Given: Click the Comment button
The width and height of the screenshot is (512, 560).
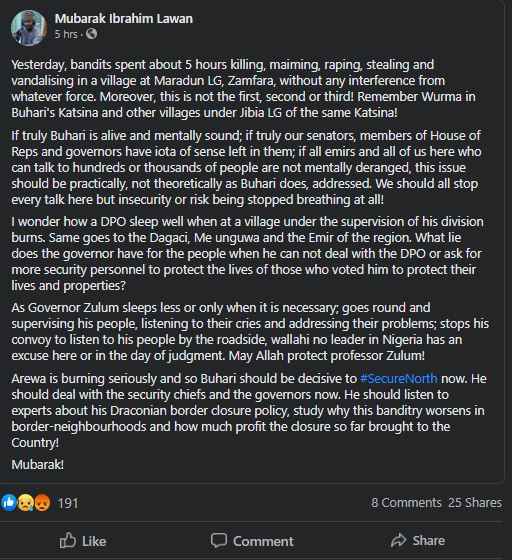Looking at the screenshot, I should click(x=252, y=541).
